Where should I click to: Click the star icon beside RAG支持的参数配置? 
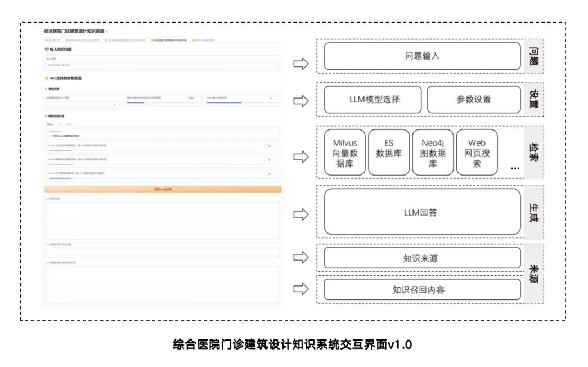[47, 78]
